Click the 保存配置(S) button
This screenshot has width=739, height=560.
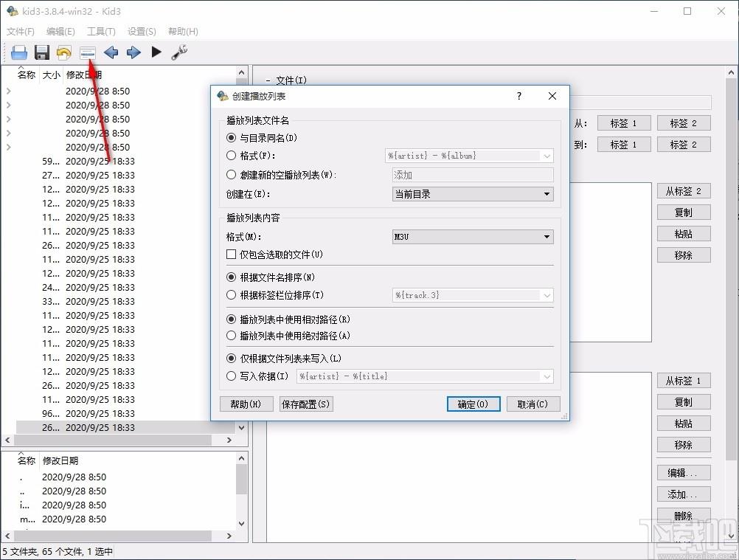click(x=306, y=404)
